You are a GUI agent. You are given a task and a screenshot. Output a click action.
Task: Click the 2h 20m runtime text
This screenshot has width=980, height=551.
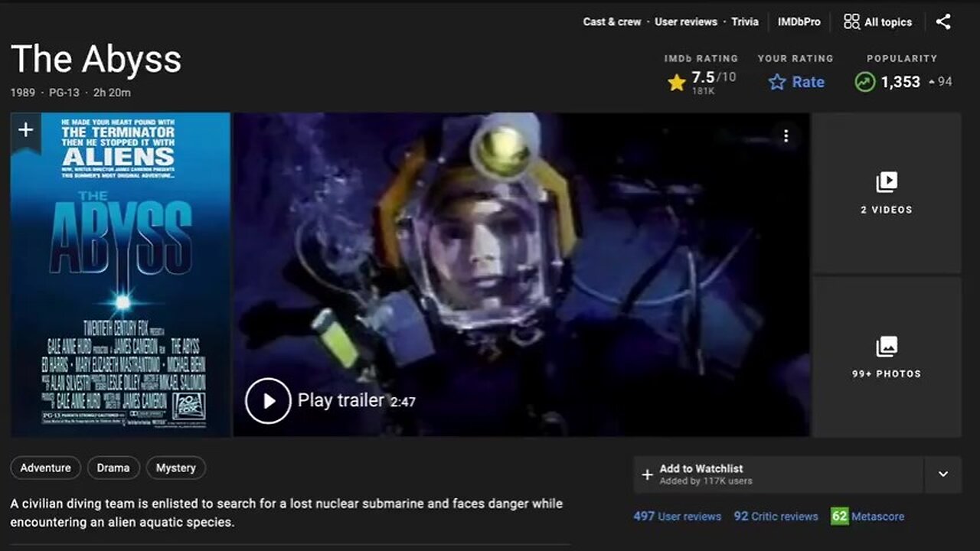(x=112, y=93)
